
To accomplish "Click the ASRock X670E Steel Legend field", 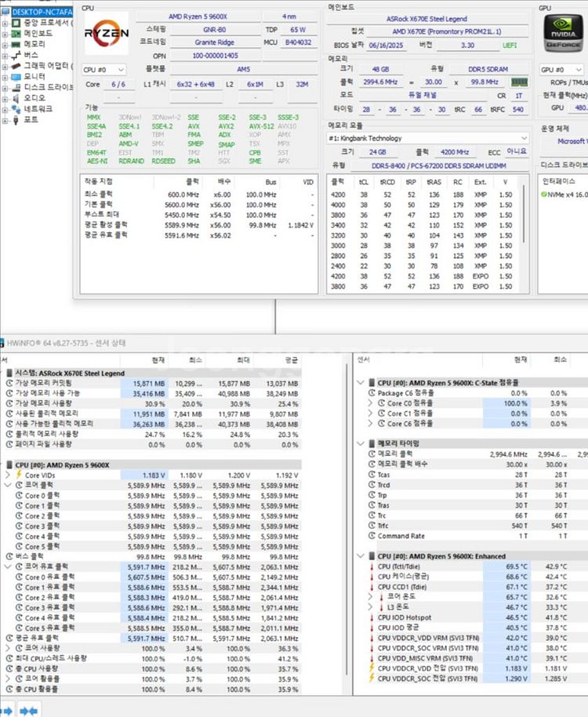I will (426, 19).
